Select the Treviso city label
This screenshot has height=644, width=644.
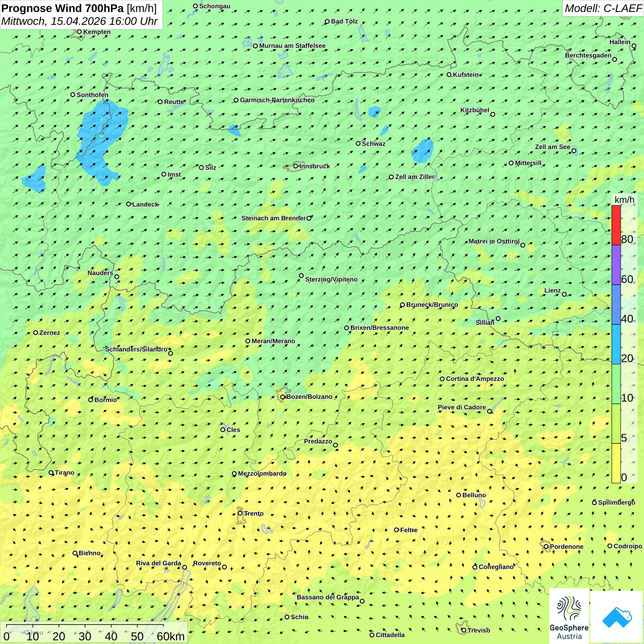click(x=479, y=630)
